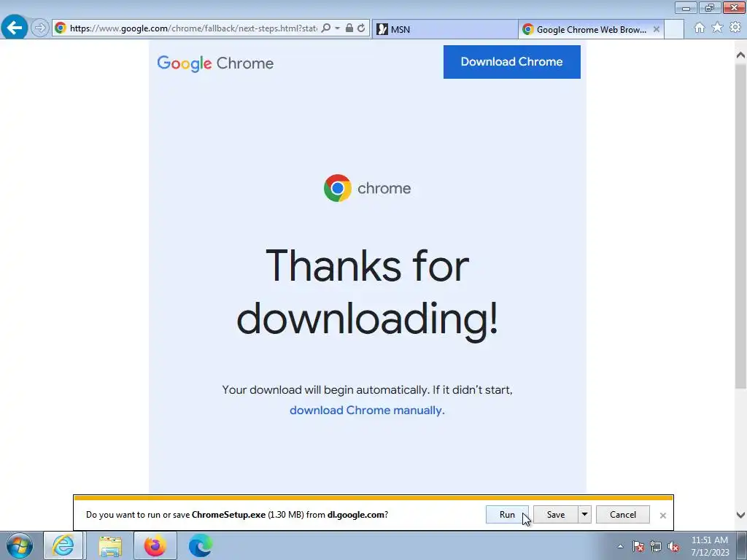
Task: Open the Home page icon
Action: (700, 28)
